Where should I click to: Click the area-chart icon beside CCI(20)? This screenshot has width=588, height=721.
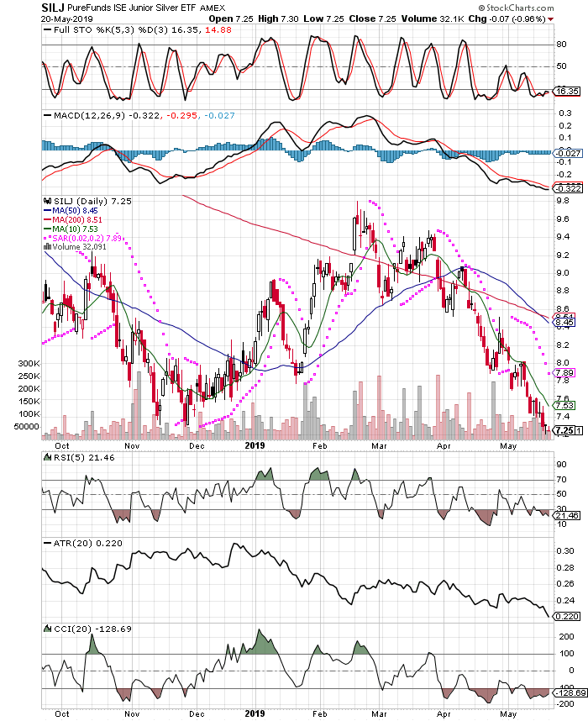point(48,628)
